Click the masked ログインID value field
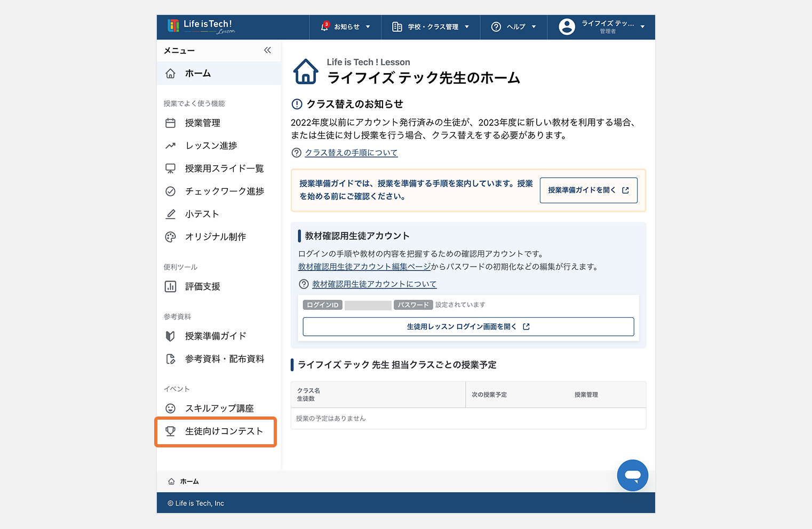This screenshot has width=812, height=529. 368,306
